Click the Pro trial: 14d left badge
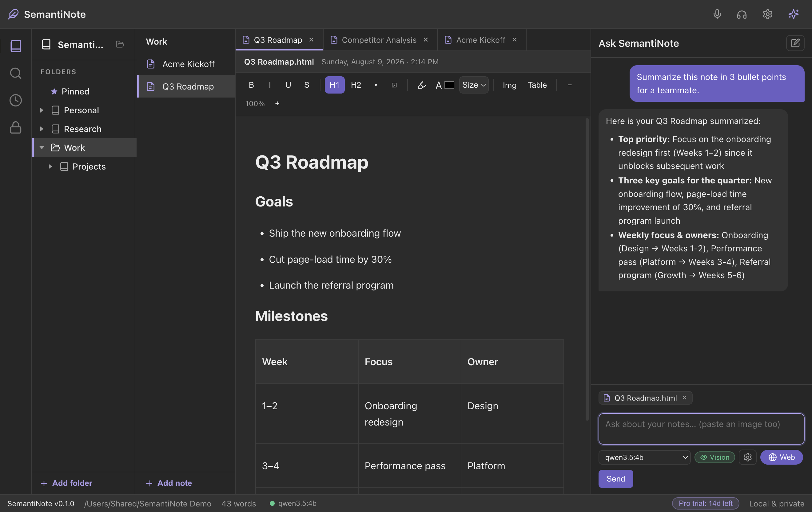Screen dimensions: 812x512 706,503
